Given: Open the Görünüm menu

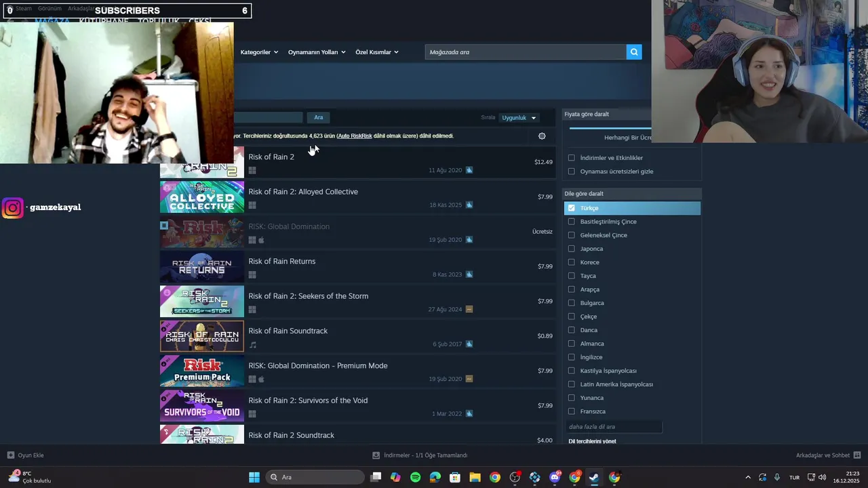Looking at the screenshot, I should (x=50, y=9).
